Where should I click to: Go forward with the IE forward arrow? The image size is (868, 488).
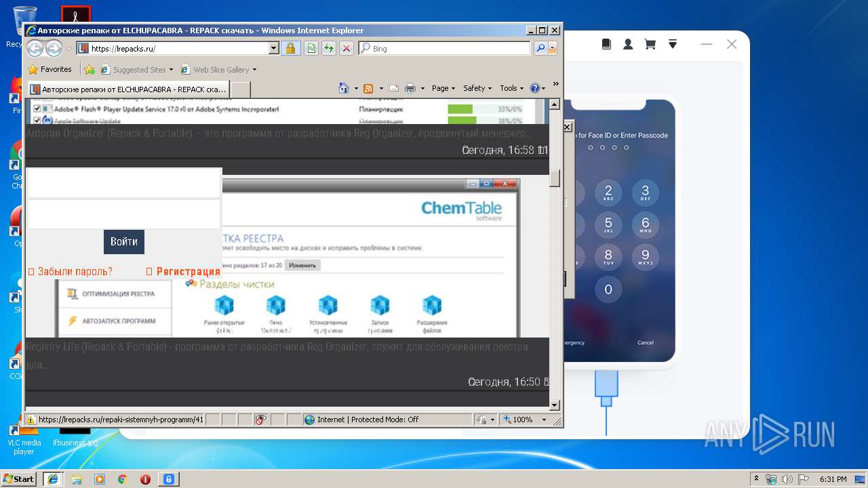point(54,48)
